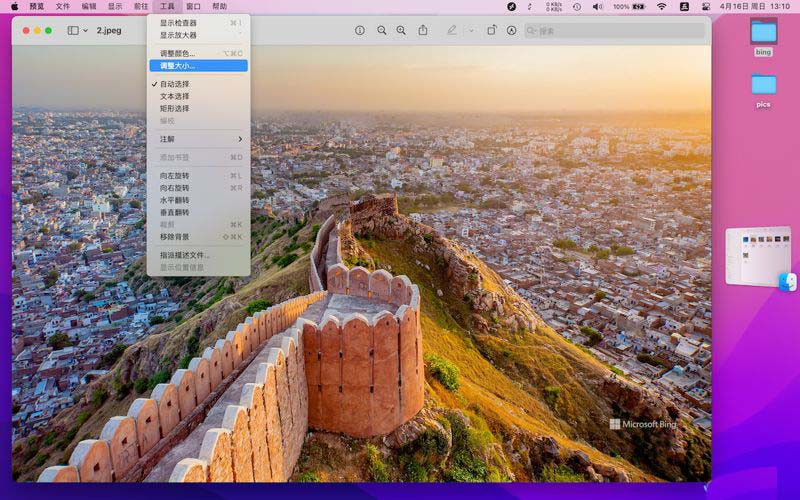Click the zoom in magnifier icon
This screenshot has height=500, width=800.
(x=401, y=31)
